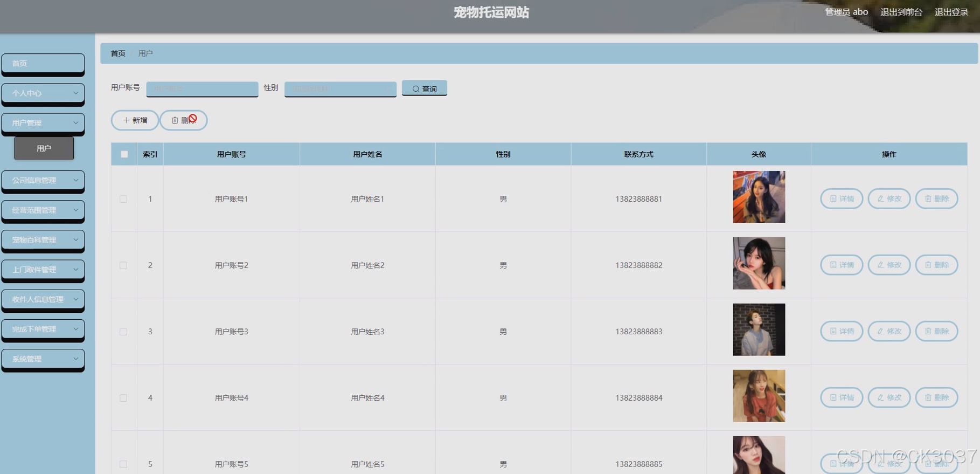Check the checkbox for row 2
This screenshot has height=474, width=980.
tap(123, 265)
